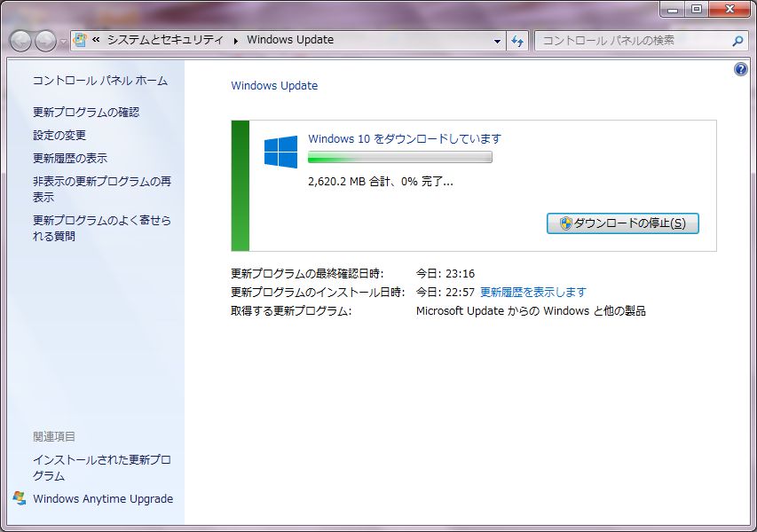Select 更新プログラムの確認 in sidebar
Image resolution: width=757 pixels, height=532 pixels.
[86, 113]
